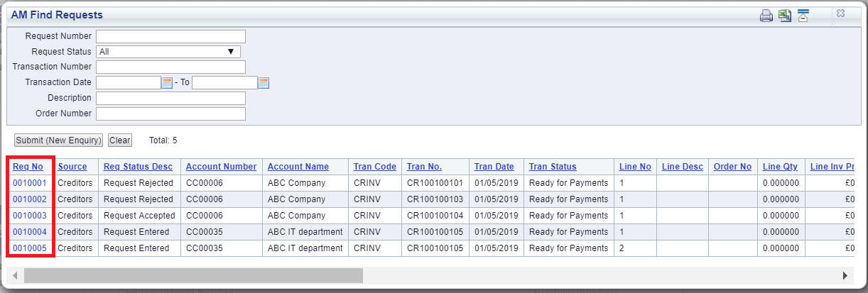This screenshot has width=868, height=293.
Task: Click the Request Number input field
Action: pyautogui.click(x=170, y=36)
